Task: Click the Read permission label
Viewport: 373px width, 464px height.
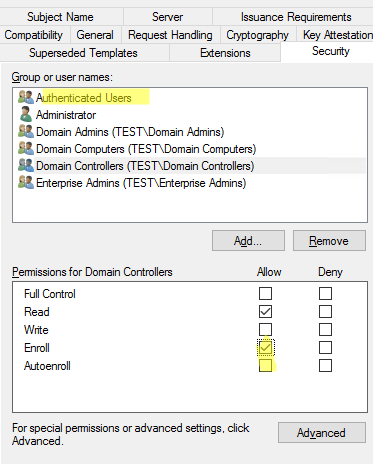Action: [x=37, y=312]
